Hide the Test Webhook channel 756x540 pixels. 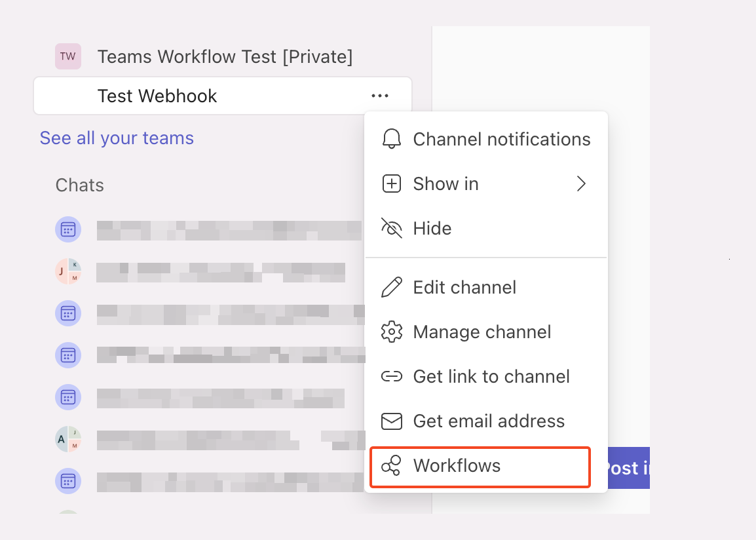point(432,229)
